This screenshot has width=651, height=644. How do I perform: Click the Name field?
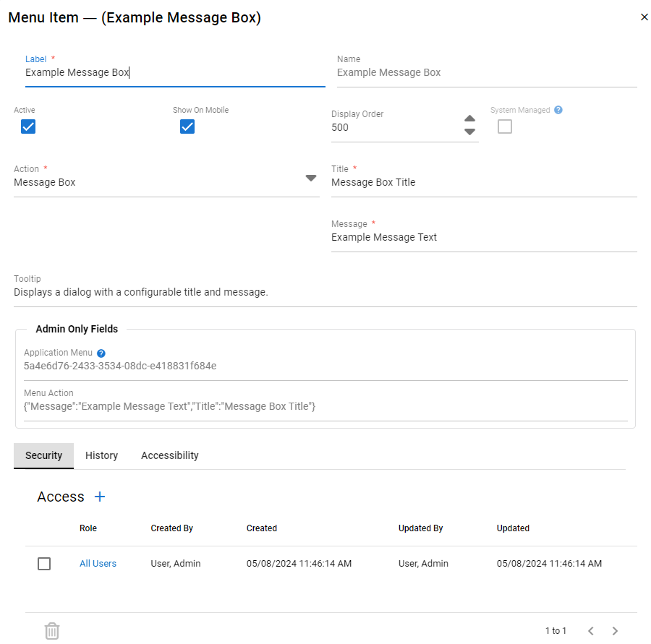tap(487, 72)
